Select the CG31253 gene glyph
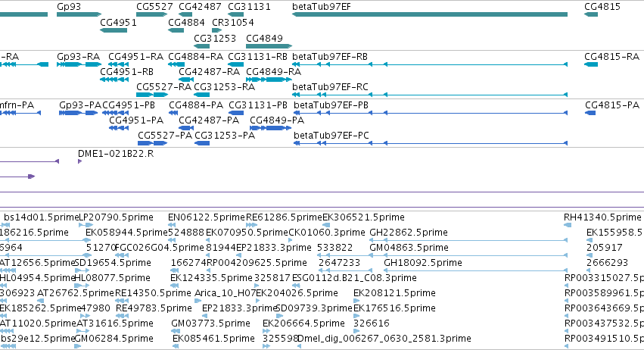644x350 pixels. (201, 46)
